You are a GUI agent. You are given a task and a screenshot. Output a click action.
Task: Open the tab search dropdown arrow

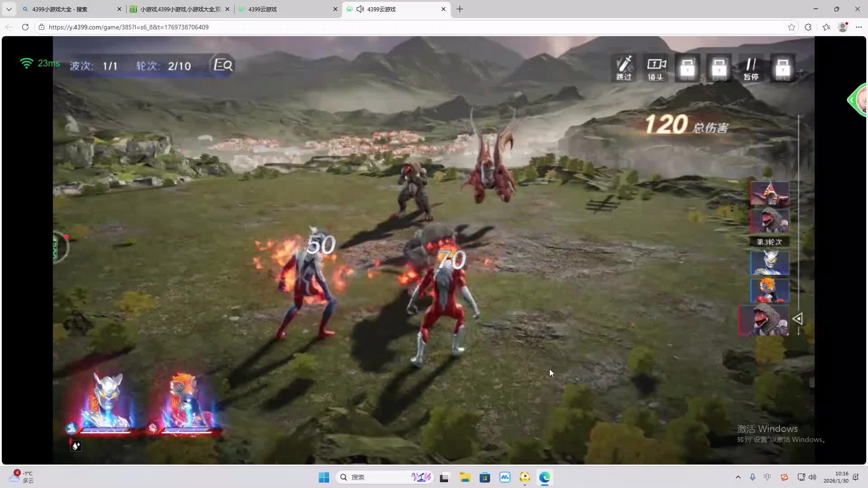click(9, 9)
